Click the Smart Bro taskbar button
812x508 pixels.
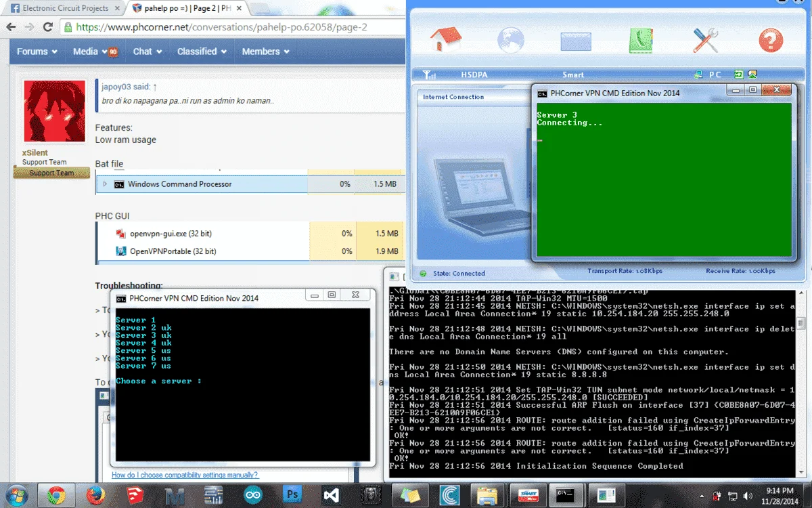coord(527,495)
